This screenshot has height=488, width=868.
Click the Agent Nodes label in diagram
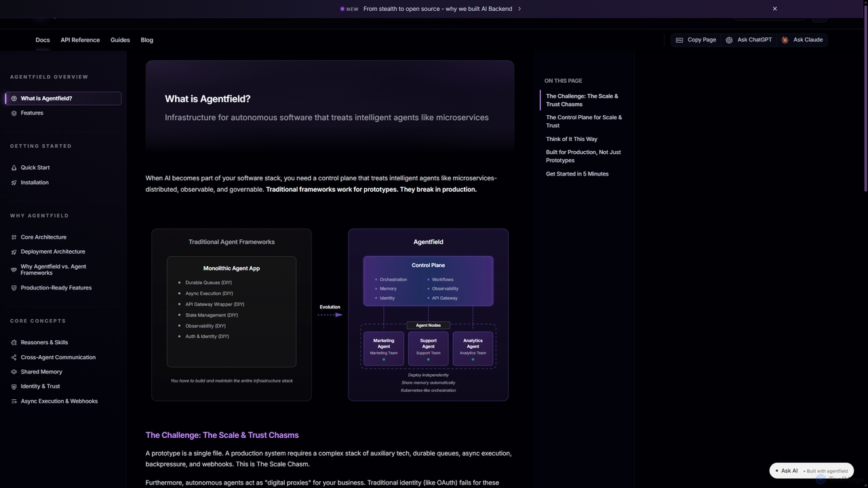pos(428,325)
